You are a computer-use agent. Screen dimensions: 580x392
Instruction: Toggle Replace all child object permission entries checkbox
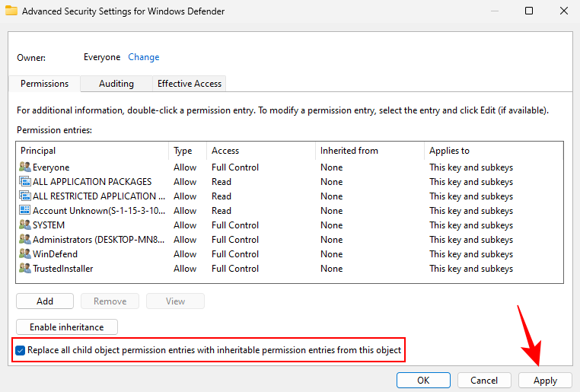click(x=20, y=351)
